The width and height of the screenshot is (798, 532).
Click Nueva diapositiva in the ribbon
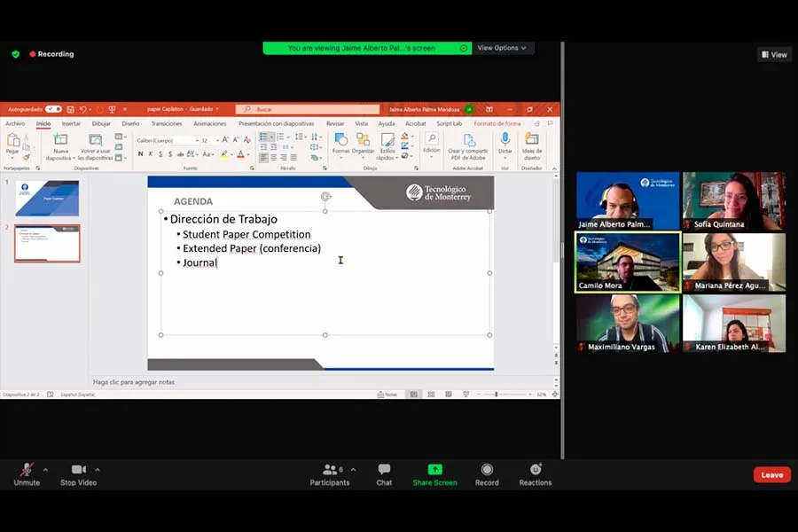[60, 145]
